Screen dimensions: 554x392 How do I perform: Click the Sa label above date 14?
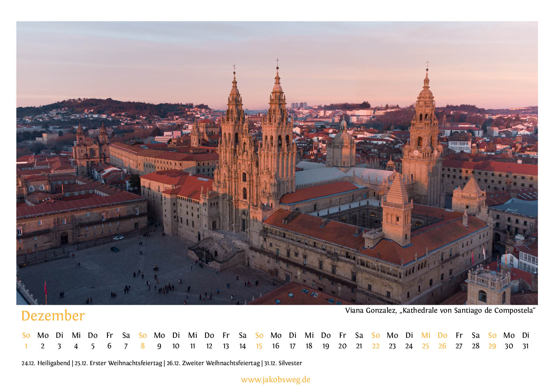click(x=243, y=335)
